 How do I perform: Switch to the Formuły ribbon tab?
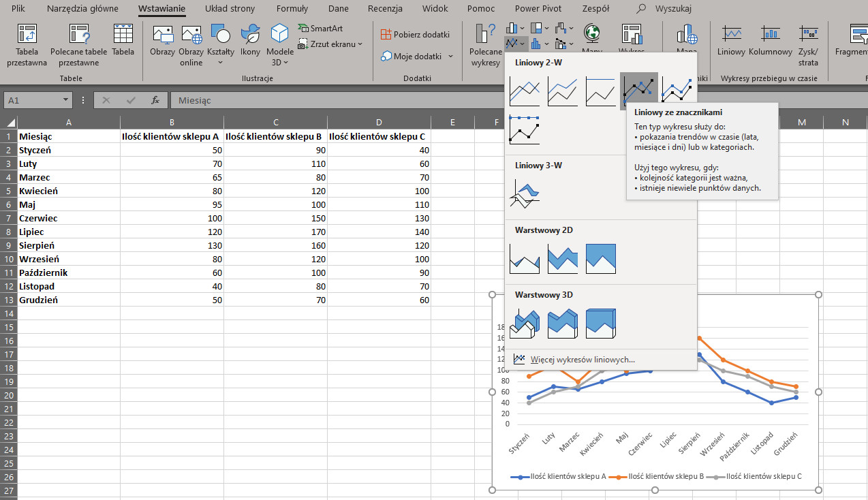292,9
